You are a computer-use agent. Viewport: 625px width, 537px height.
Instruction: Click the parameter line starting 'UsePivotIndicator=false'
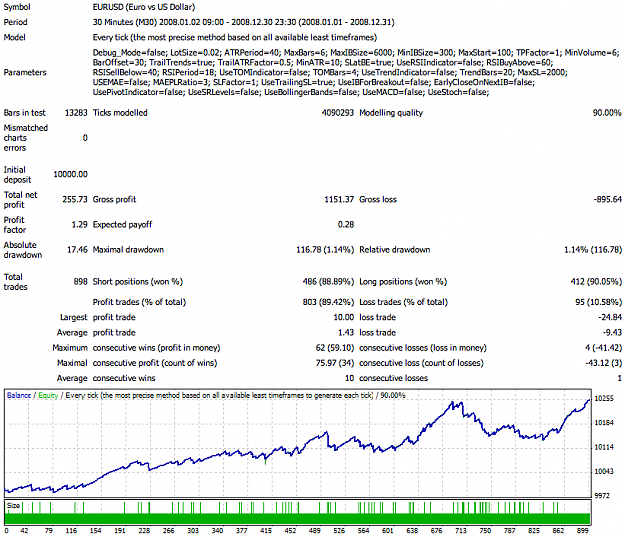(291, 92)
